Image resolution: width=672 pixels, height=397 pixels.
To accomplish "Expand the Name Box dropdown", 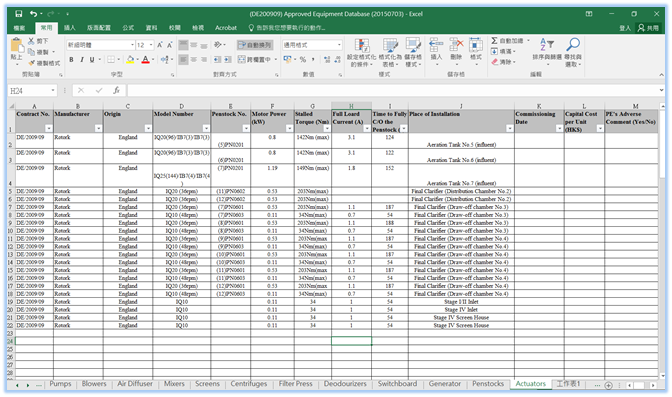I will click(53, 90).
